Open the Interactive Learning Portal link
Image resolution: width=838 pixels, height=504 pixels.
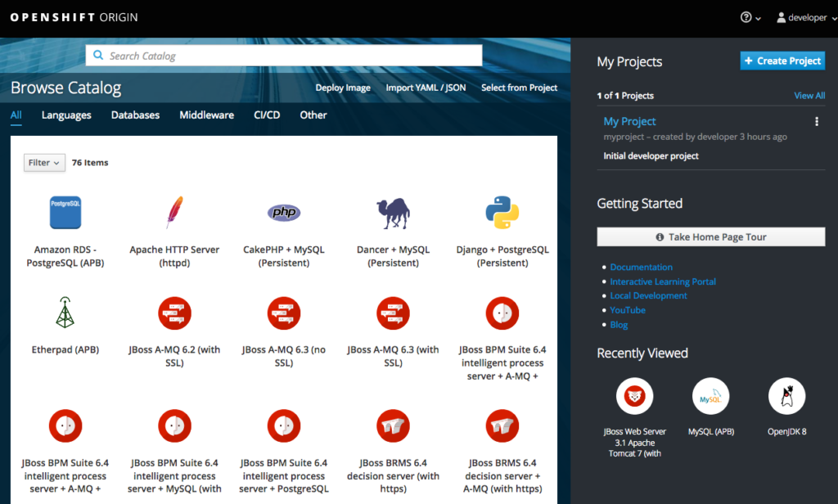click(663, 281)
